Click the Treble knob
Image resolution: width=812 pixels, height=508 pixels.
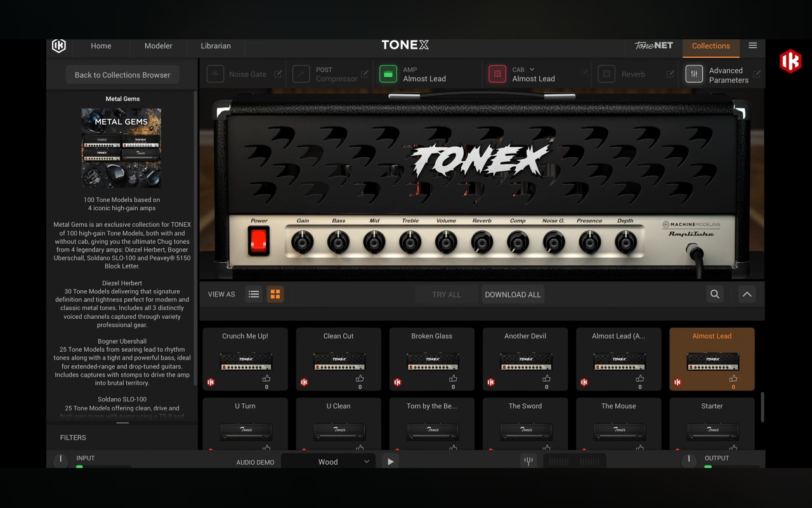(x=410, y=241)
